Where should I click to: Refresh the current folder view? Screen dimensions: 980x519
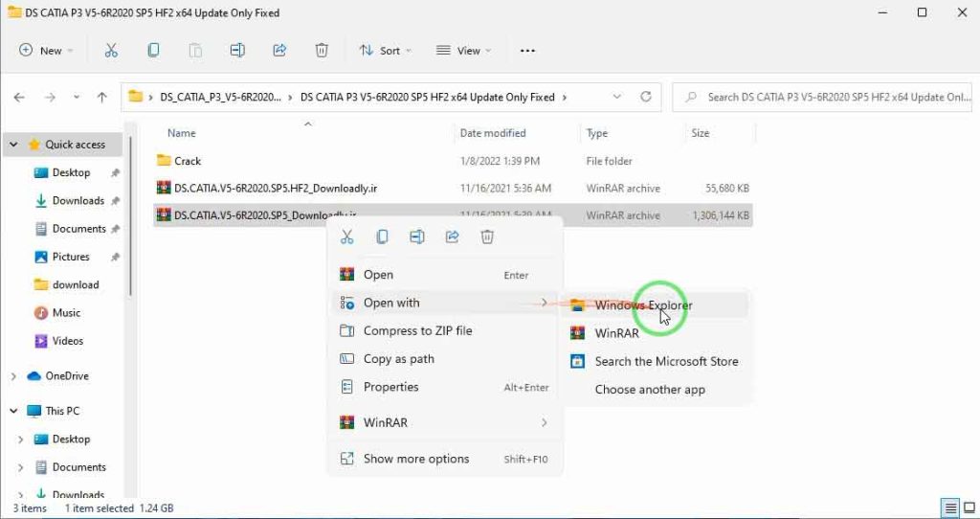[646, 97]
